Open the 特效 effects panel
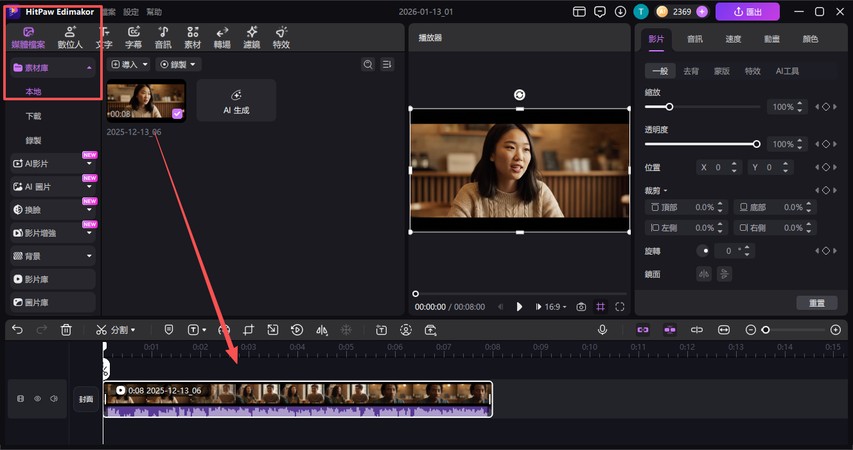 point(281,38)
